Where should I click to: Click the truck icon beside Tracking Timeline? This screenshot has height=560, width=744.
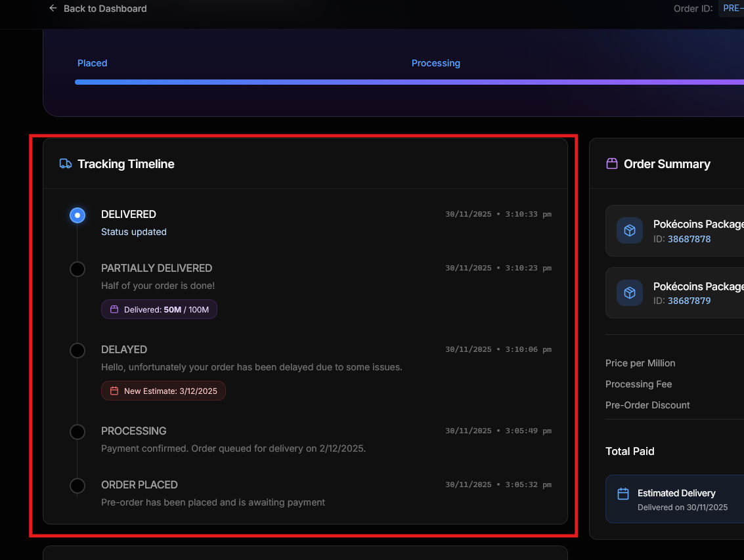(66, 163)
